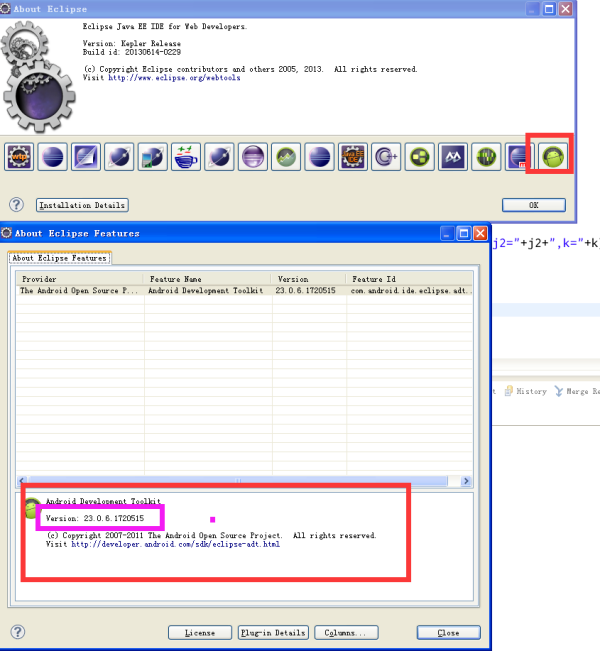
Task: Click the Eclipse sphere with document sheet icon
Action: [x=86, y=157]
